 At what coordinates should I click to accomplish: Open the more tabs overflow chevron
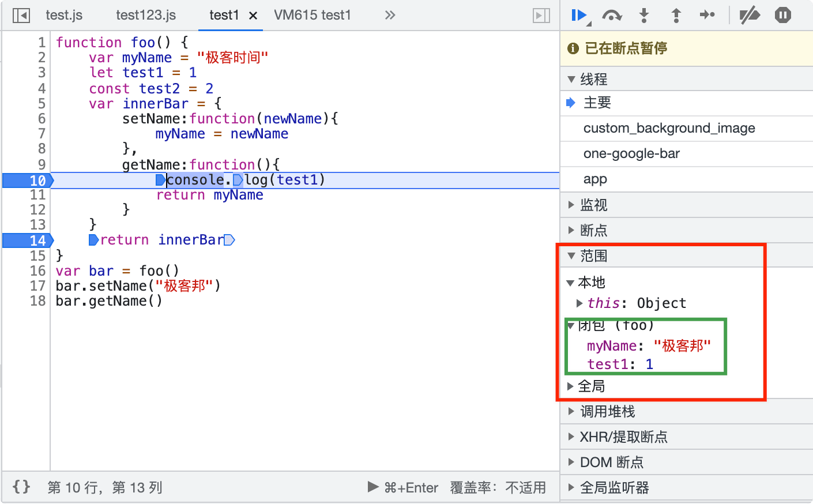click(390, 16)
